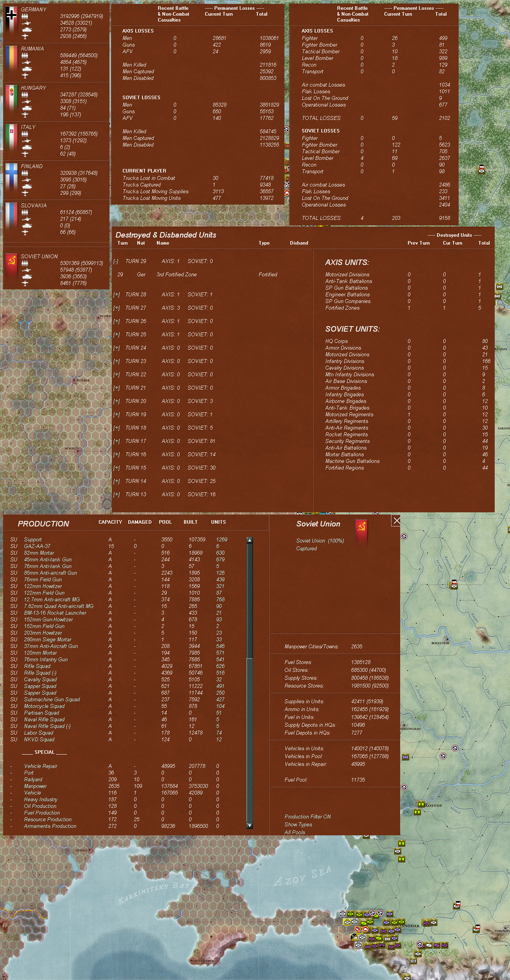
Task: Click Rumania's tank AFV icon
Action: tap(26, 69)
